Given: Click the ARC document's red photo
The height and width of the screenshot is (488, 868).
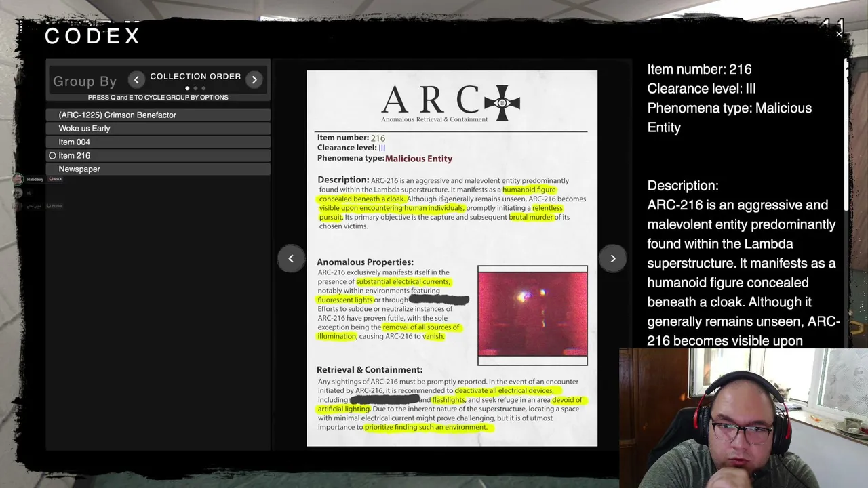Looking at the screenshot, I should [532, 315].
